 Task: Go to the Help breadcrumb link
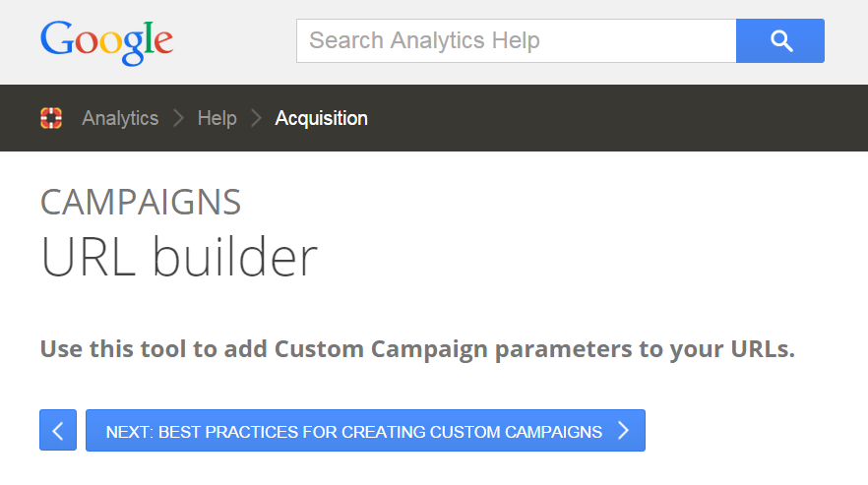coord(217,118)
